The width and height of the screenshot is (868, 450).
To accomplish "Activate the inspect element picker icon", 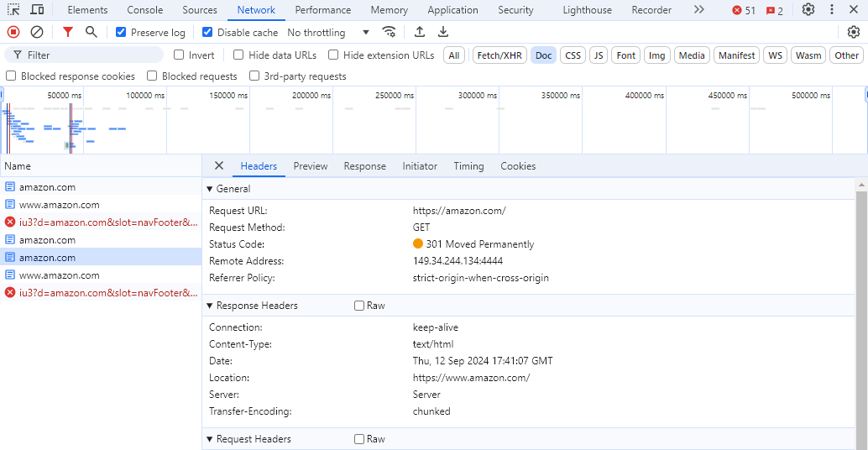I will coord(13,9).
